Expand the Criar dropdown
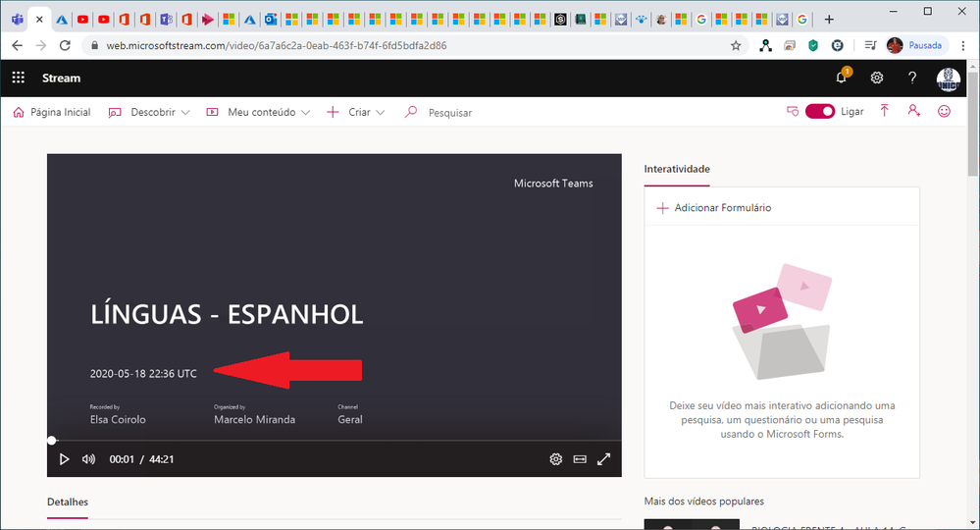 point(356,112)
